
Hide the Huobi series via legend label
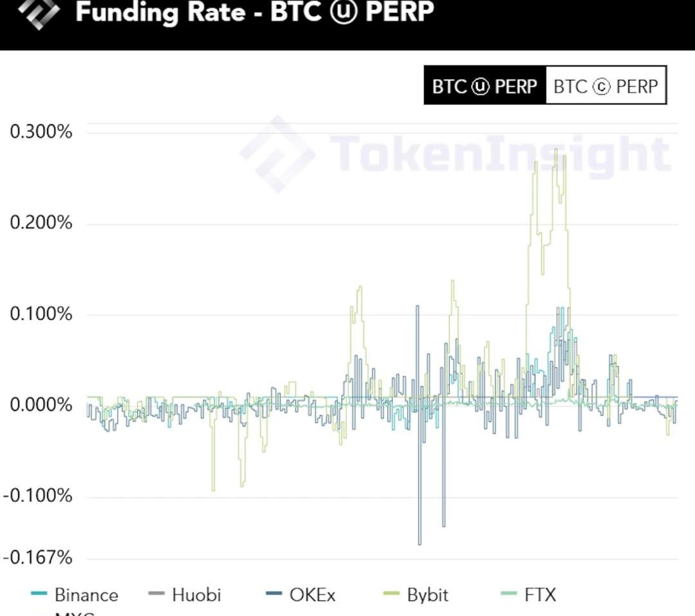click(x=196, y=595)
